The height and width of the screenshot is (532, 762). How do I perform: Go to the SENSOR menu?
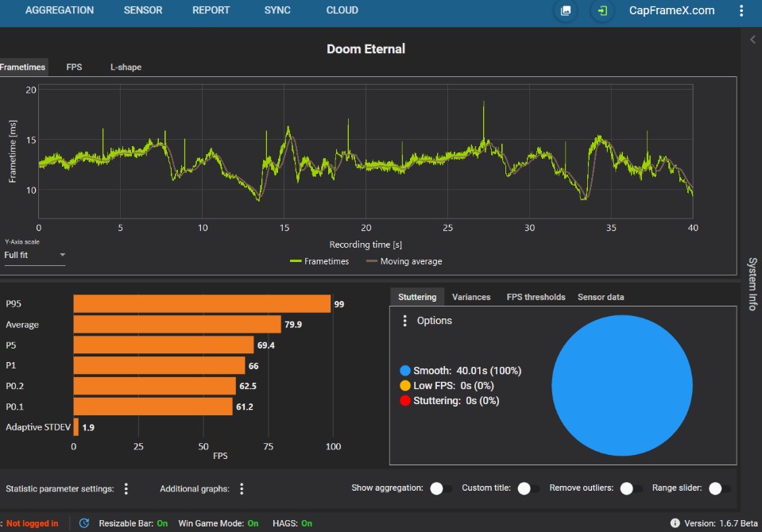[x=143, y=10]
